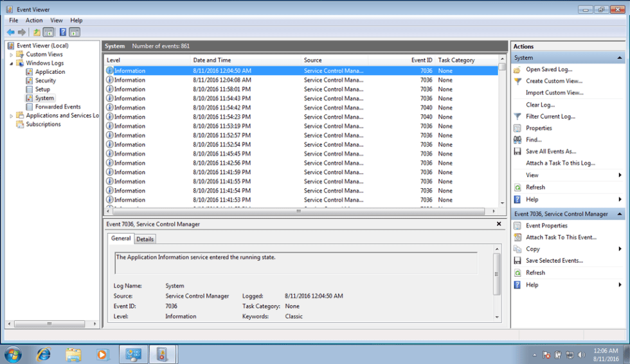
Task: Click the Open Saved Log folder icon
Action: (517, 70)
